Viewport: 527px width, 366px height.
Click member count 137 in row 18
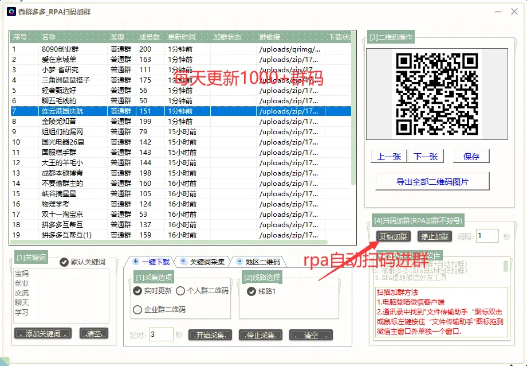click(x=145, y=225)
